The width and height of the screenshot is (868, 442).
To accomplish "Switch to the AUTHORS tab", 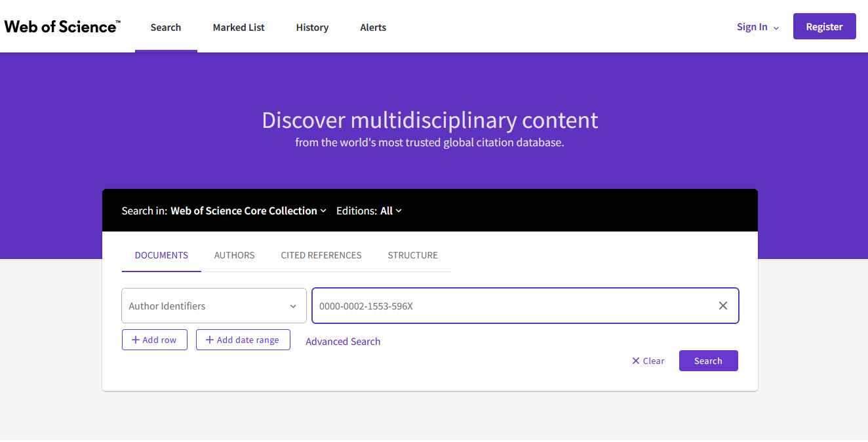I will pyautogui.click(x=234, y=255).
